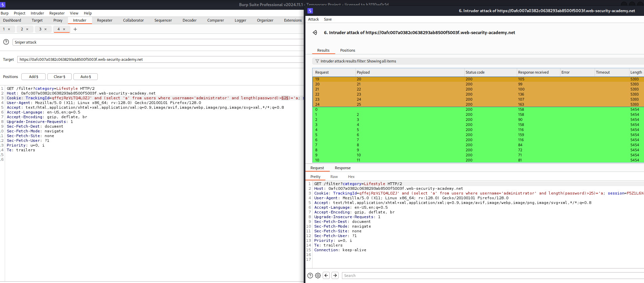Click the Add § button
Image resolution: width=644 pixels, height=283 pixels.
pyautogui.click(x=33, y=77)
